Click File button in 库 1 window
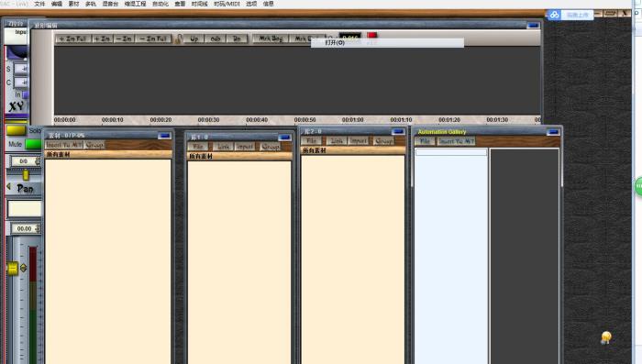The image size is (642, 364). (198, 146)
